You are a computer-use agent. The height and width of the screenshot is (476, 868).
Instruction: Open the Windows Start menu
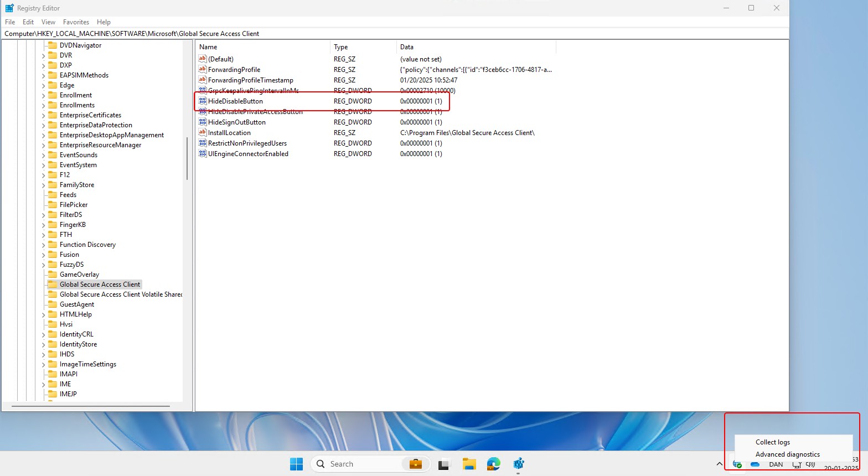point(296,464)
